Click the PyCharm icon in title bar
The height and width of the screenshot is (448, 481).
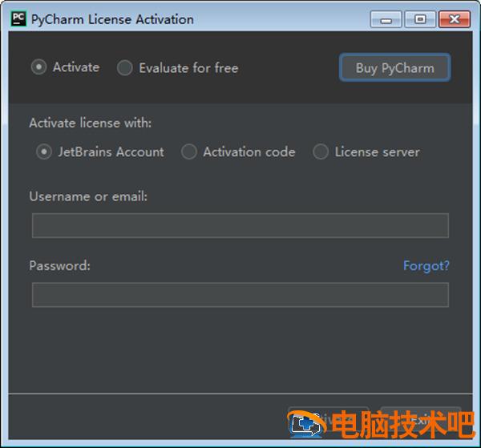[x=18, y=19]
